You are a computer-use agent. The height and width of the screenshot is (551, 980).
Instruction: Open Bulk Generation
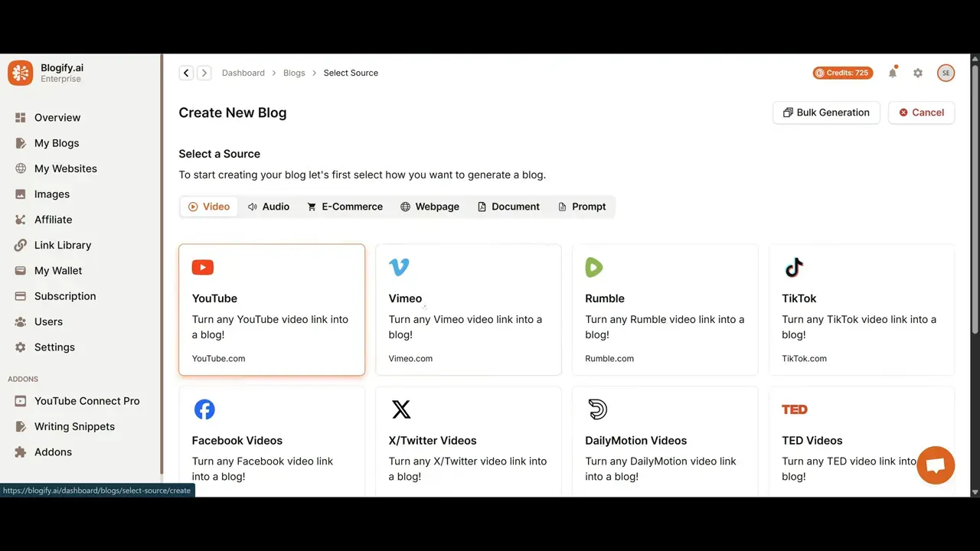coord(826,112)
